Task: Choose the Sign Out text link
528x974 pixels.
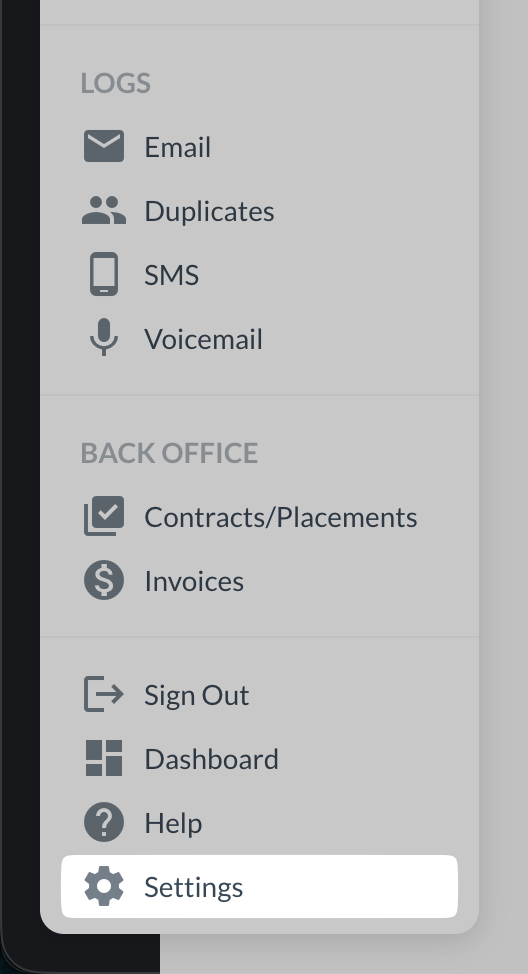Action: click(196, 695)
